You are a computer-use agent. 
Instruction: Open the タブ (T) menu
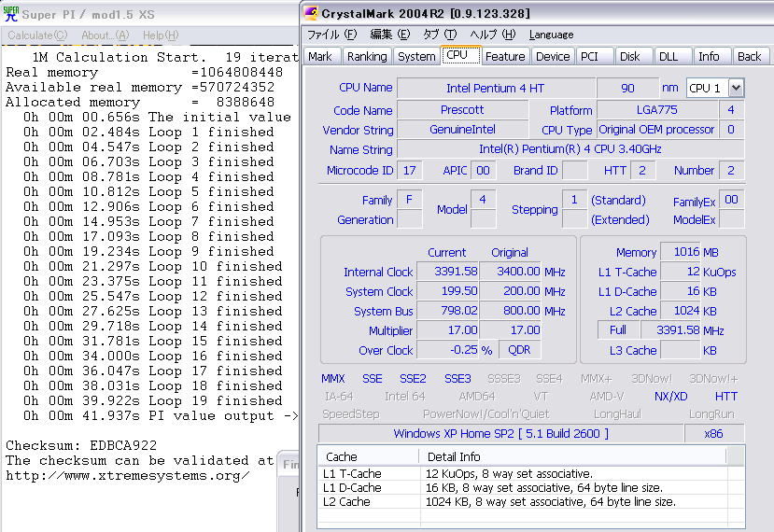pos(440,35)
